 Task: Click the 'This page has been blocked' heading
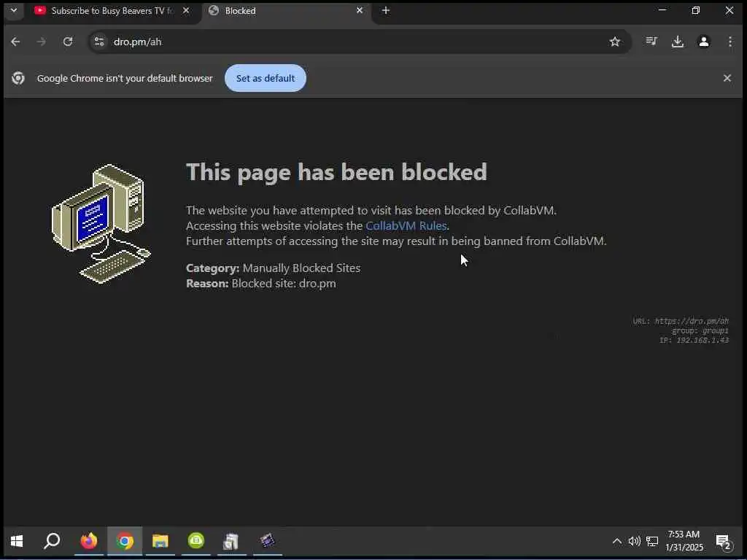[336, 172]
